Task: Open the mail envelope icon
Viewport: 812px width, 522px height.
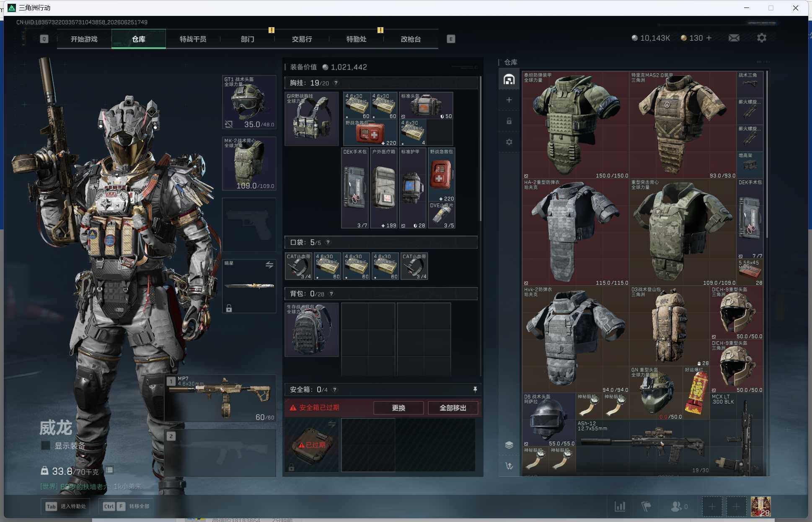Action: pos(734,38)
